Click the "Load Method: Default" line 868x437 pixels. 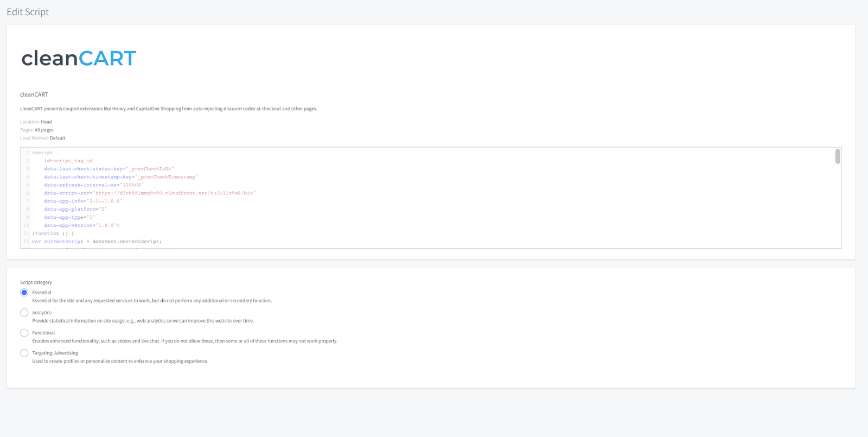point(42,138)
